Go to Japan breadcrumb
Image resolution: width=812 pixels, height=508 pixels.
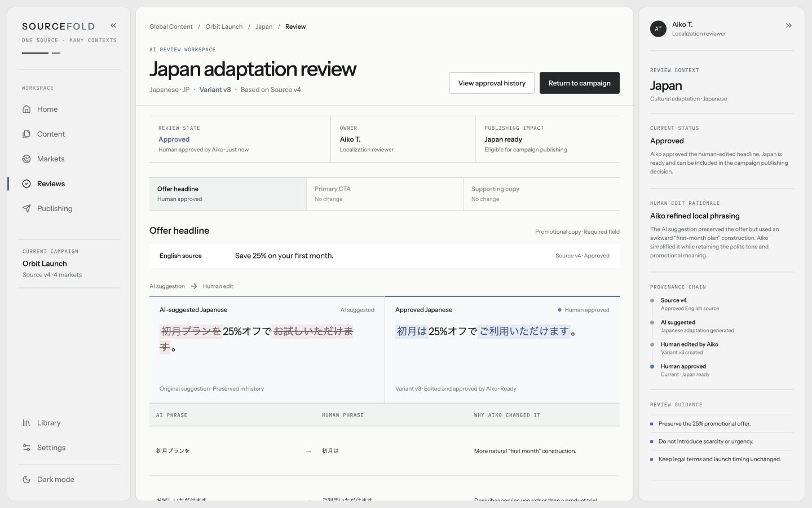pyautogui.click(x=264, y=27)
